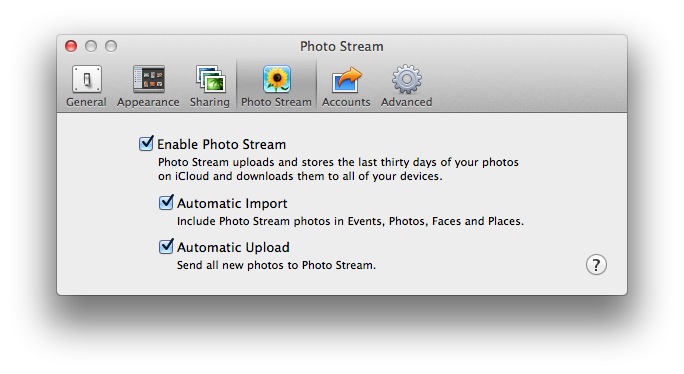Open General preferences via light switch icon
The image size is (684, 374).
click(x=87, y=79)
